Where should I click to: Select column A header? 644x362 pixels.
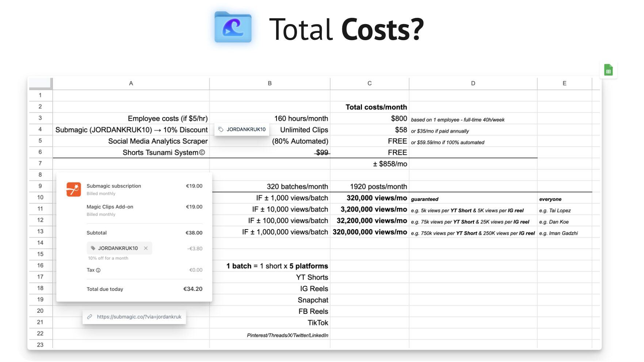131,84
